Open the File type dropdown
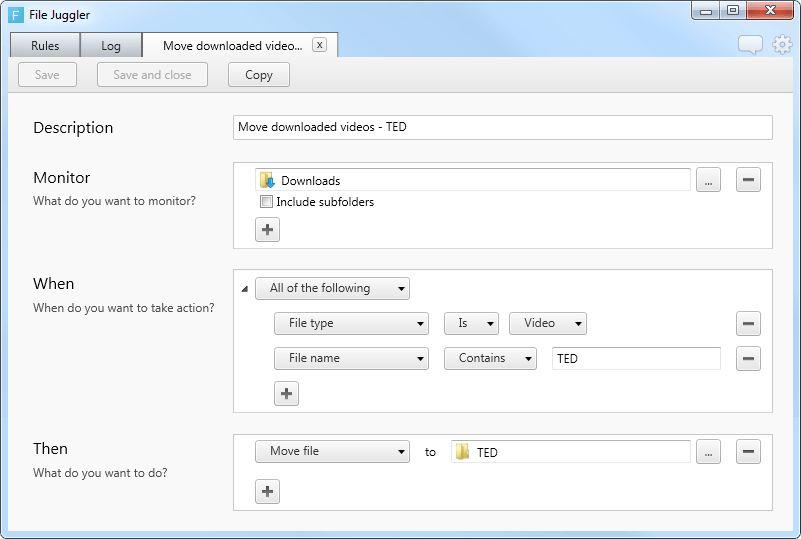This screenshot has height=539, width=801. 351,323
